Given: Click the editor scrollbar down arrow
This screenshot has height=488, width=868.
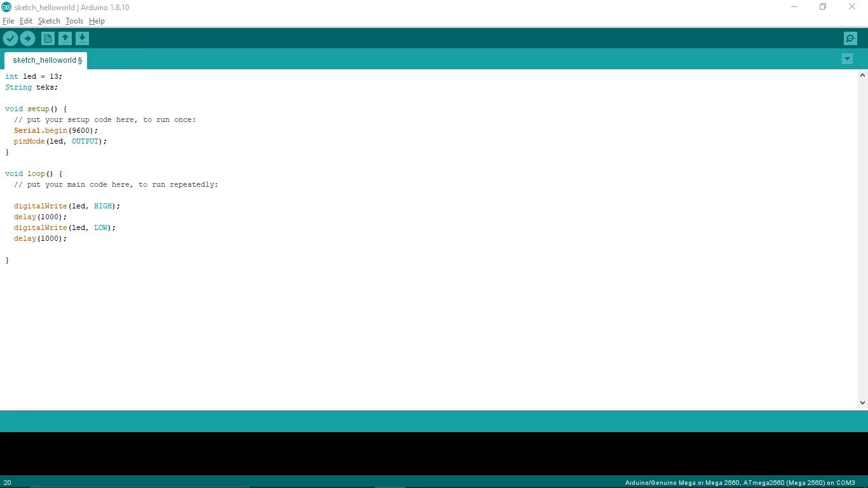Looking at the screenshot, I should pos(862,403).
